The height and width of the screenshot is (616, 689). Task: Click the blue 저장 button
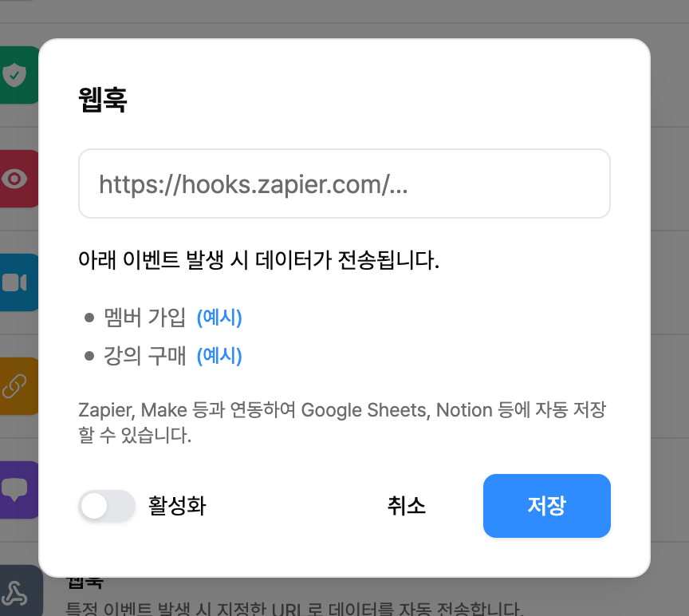point(546,506)
